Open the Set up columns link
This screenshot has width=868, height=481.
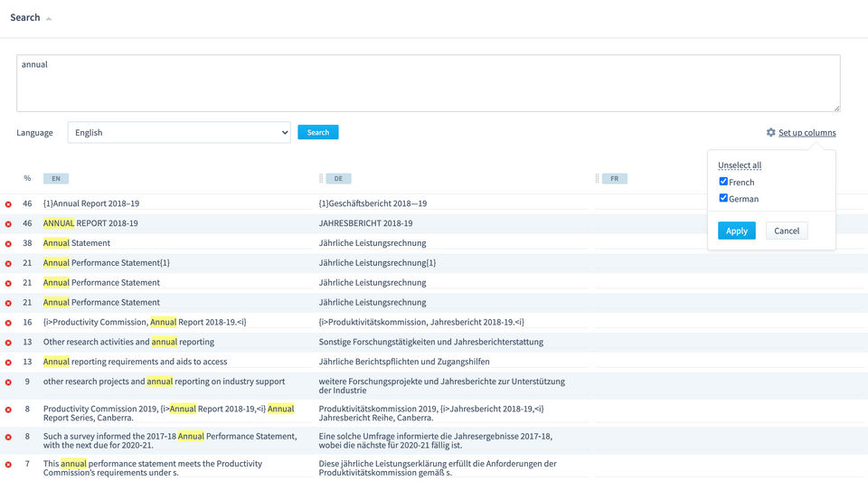[807, 132]
